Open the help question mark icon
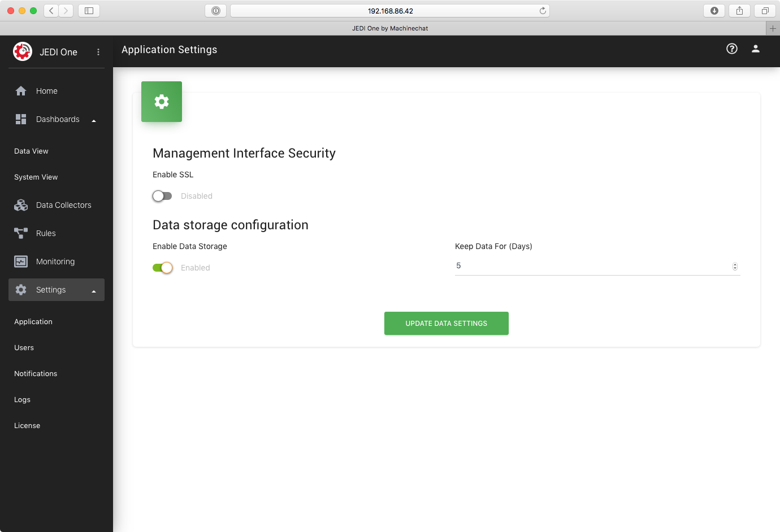Image resolution: width=780 pixels, height=532 pixels. point(731,49)
